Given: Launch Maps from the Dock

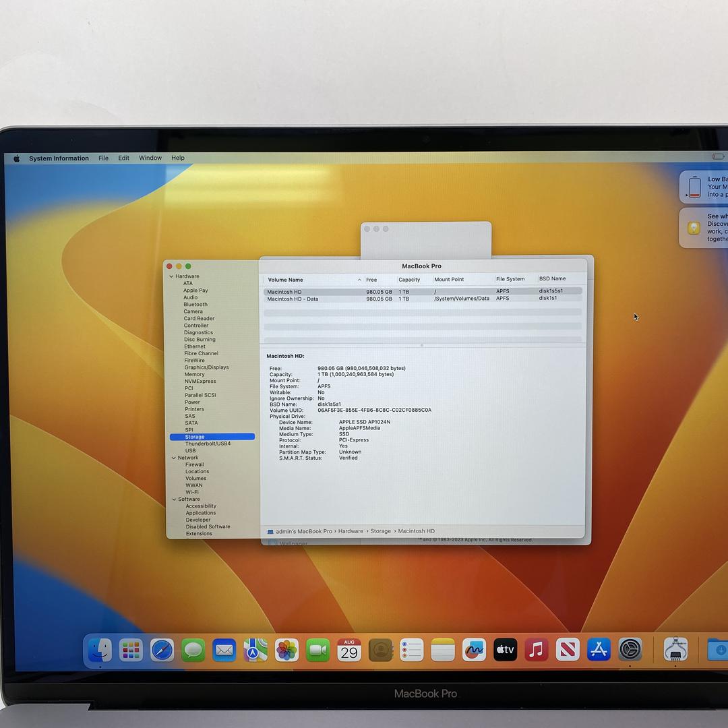Looking at the screenshot, I should tap(255, 650).
